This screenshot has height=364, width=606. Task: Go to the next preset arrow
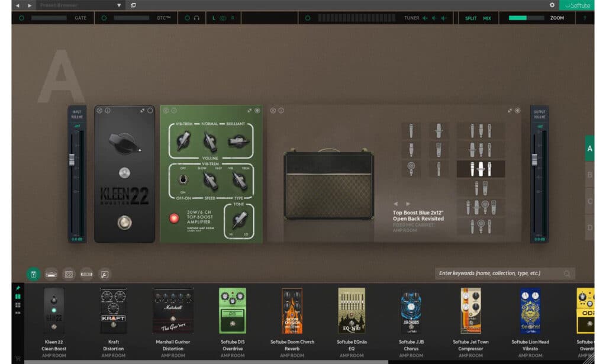coord(30,5)
